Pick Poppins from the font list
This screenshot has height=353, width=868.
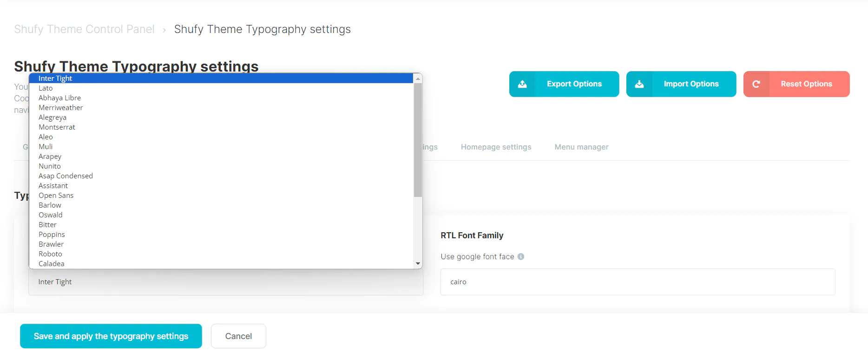click(x=52, y=235)
